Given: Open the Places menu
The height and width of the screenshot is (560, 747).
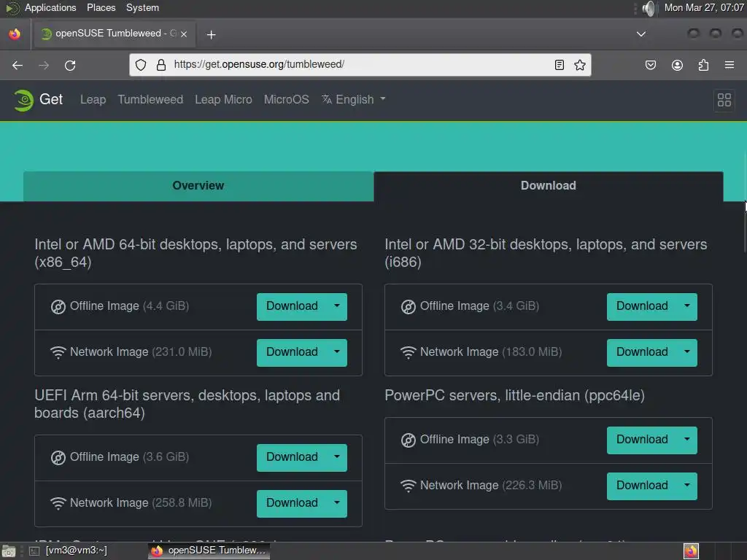Looking at the screenshot, I should (101, 7).
